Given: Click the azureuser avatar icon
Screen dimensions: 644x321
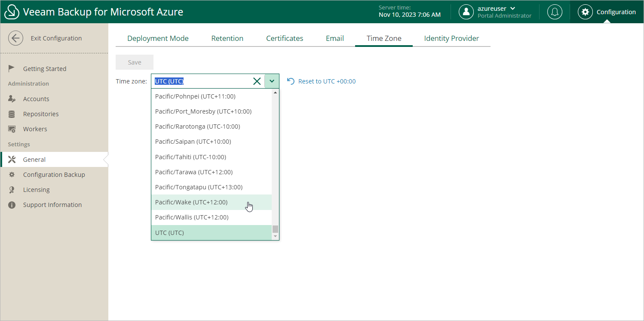Looking at the screenshot, I should pos(466,12).
